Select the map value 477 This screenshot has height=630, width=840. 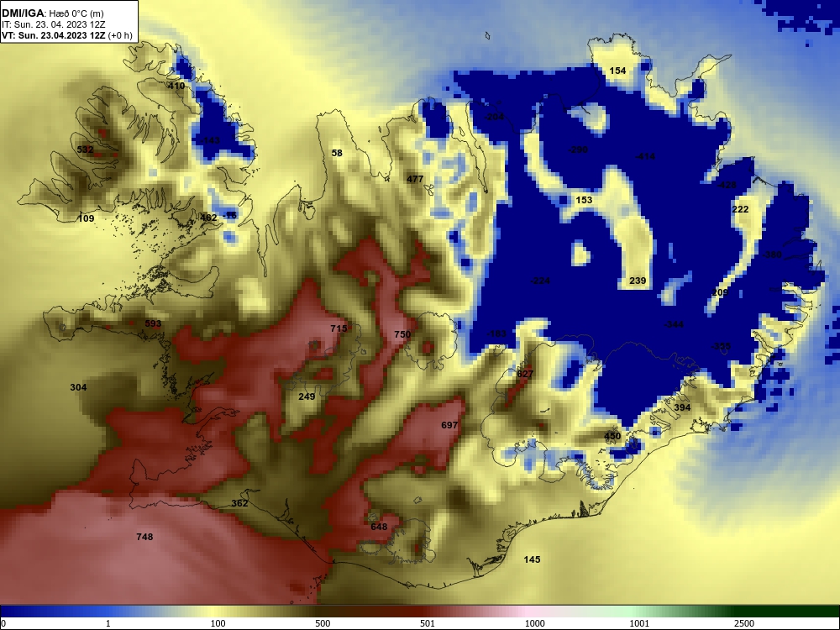[x=415, y=179]
